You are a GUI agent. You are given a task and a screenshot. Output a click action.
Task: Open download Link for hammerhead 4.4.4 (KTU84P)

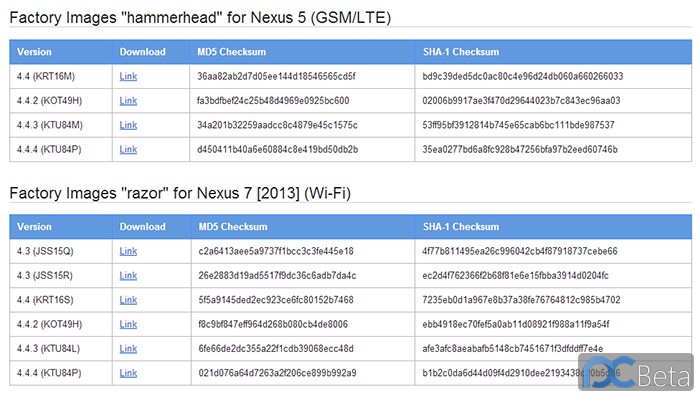click(128, 150)
